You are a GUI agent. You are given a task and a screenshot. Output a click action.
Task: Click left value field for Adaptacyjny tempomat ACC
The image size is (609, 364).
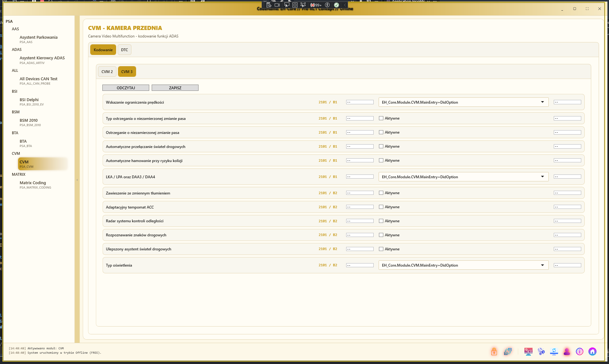(x=360, y=207)
